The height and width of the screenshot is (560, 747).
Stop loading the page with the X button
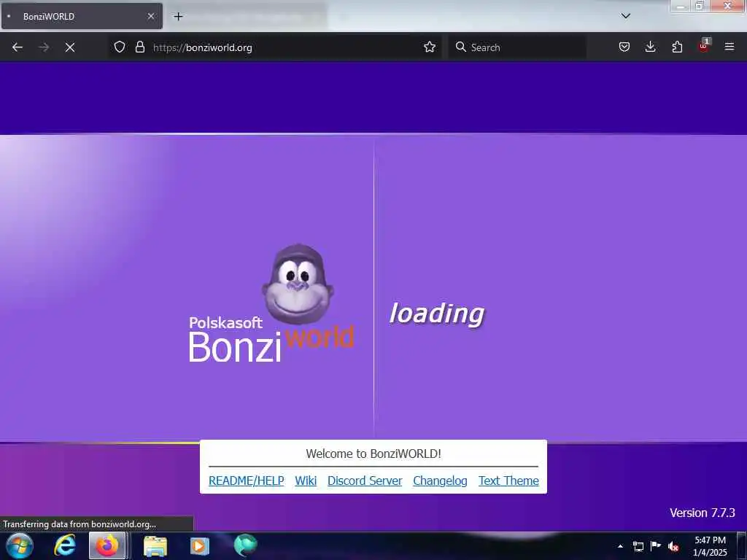point(70,47)
